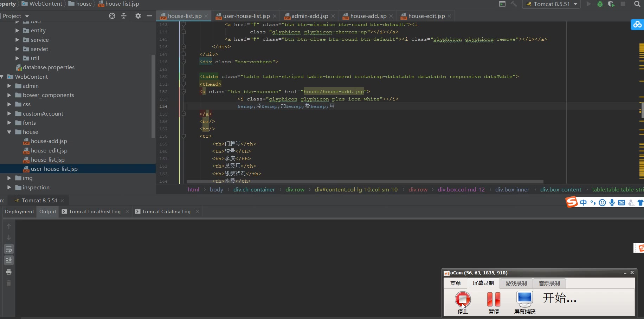Collapse the house folder in project tree
644x319 pixels.
click(x=9, y=132)
